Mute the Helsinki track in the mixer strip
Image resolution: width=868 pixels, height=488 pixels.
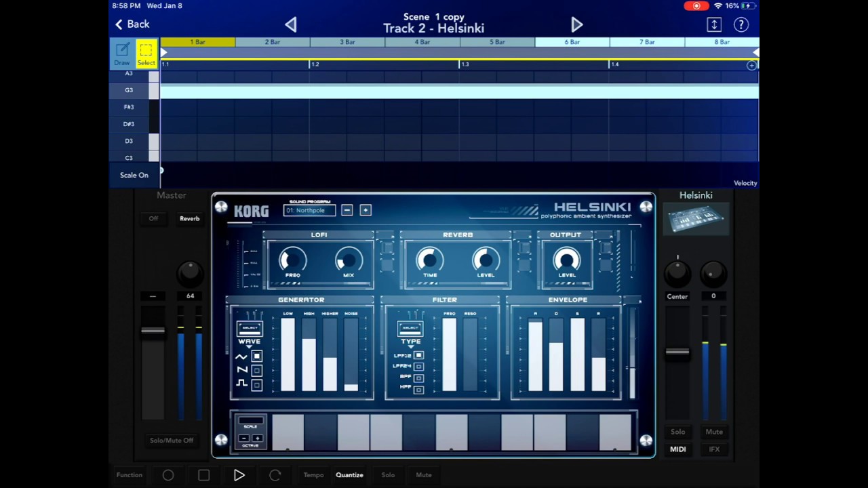point(713,432)
